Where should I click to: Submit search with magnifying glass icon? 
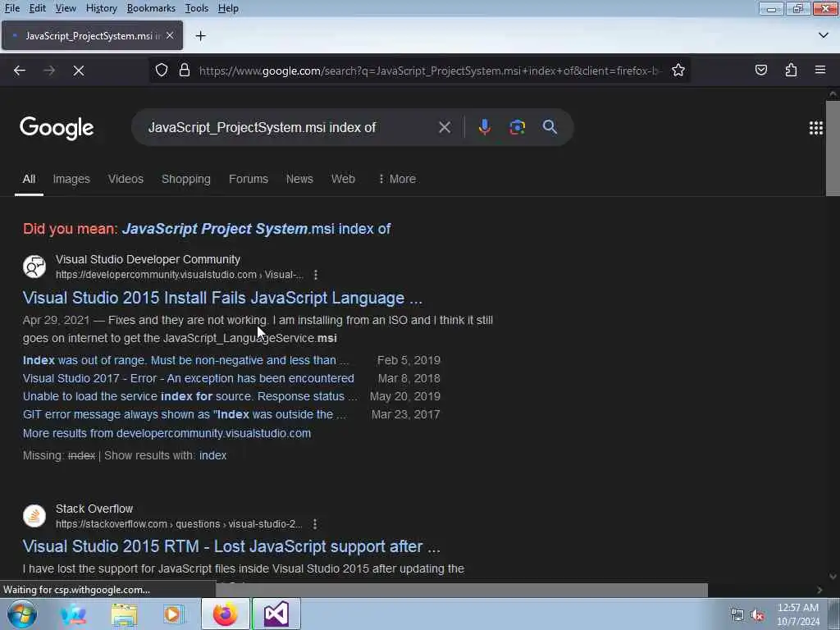[550, 127]
